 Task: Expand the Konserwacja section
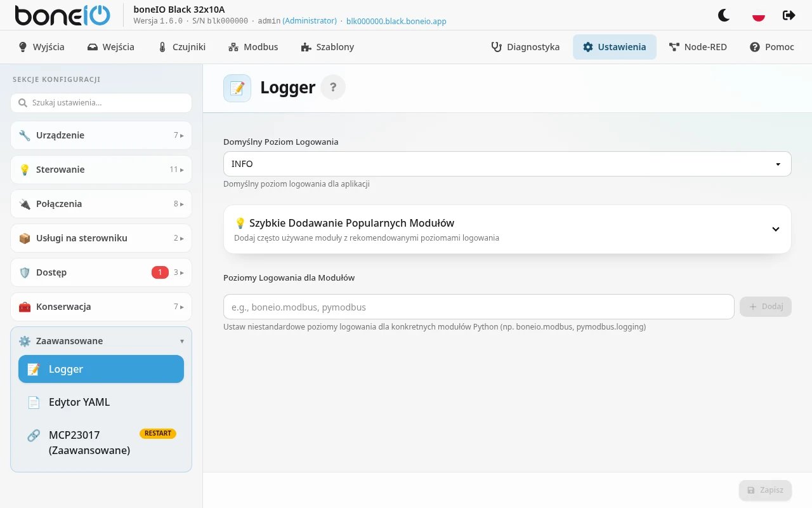(x=101, y=307)
